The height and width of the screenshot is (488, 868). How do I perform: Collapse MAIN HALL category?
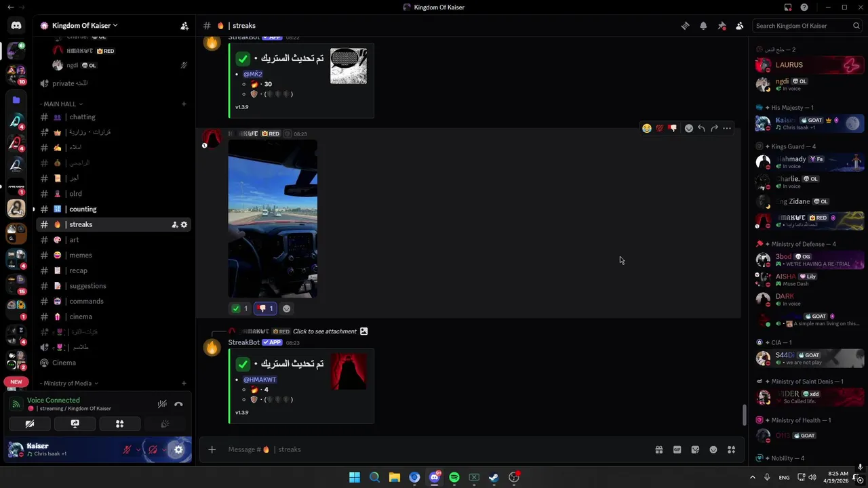pos(61,104)
